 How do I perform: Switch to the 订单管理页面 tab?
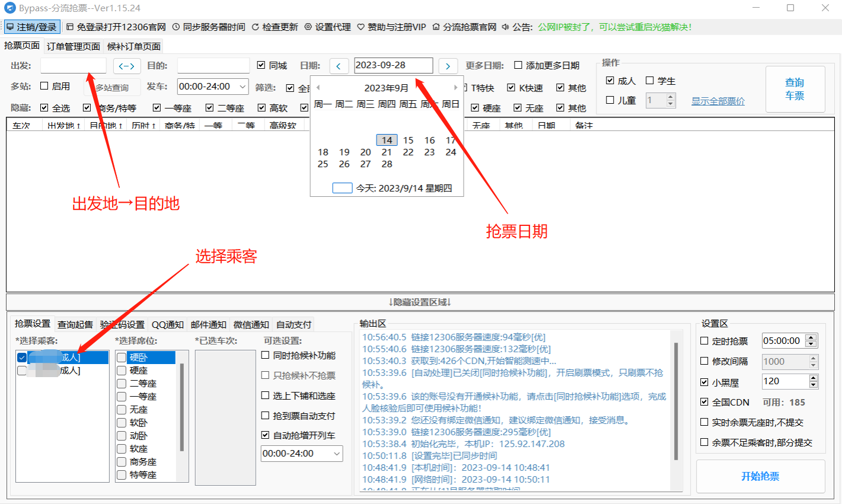[x=72, y=46]
